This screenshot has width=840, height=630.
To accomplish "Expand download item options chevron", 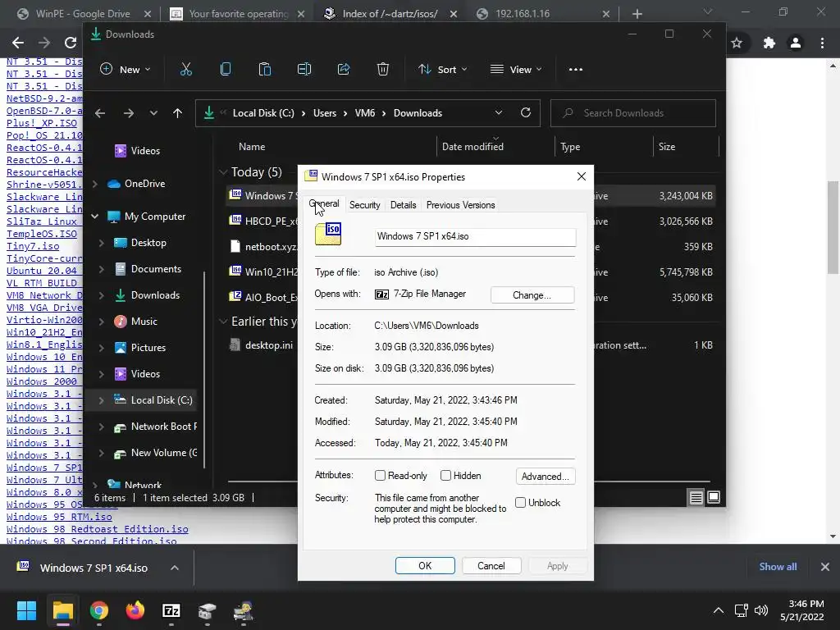I will [x=175, y=568].
